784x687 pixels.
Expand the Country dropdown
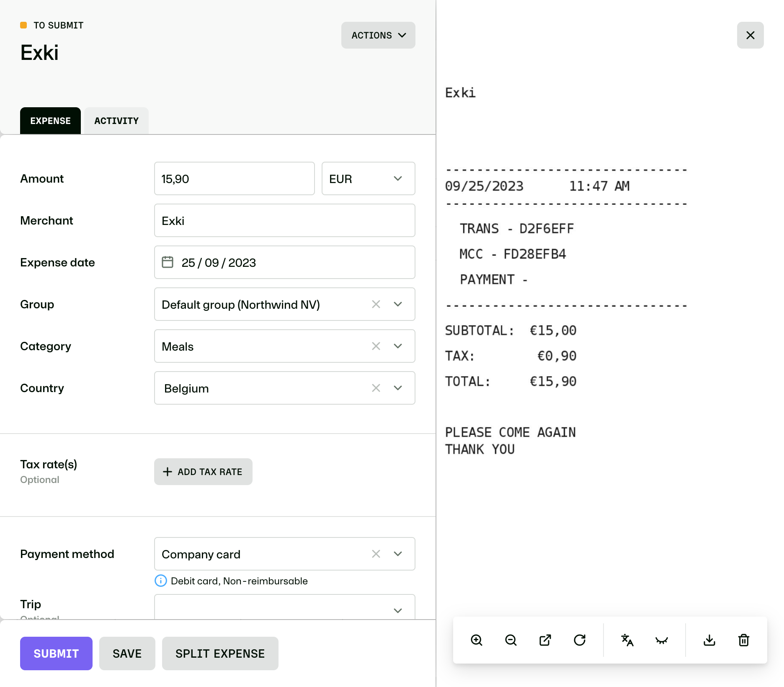point(398,388)
